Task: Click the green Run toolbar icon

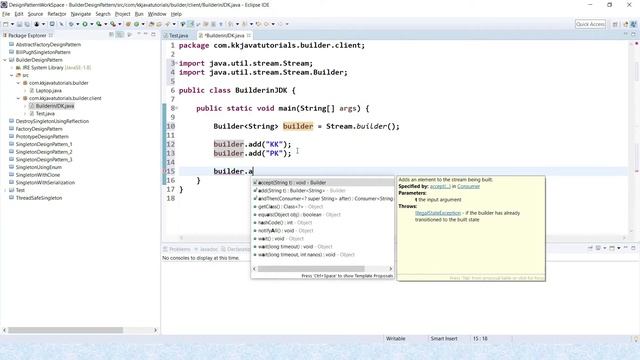Action: [x=85, y=24]
